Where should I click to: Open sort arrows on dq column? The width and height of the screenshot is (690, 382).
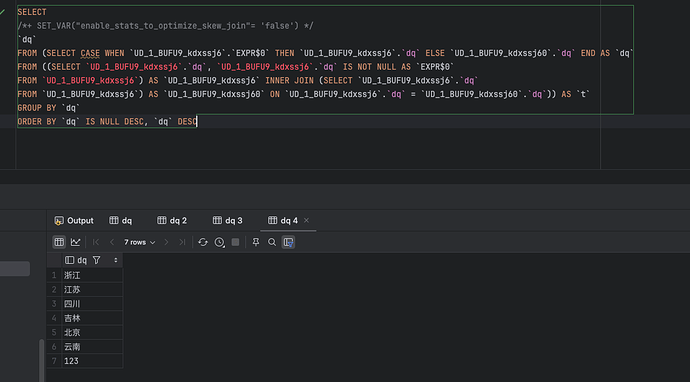click(116, 261)
